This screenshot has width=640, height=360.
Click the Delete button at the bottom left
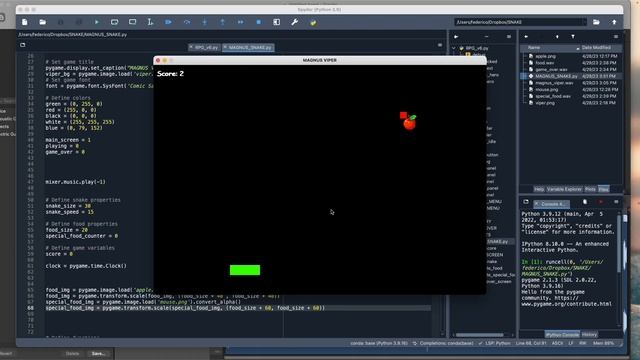click(73, 353)
